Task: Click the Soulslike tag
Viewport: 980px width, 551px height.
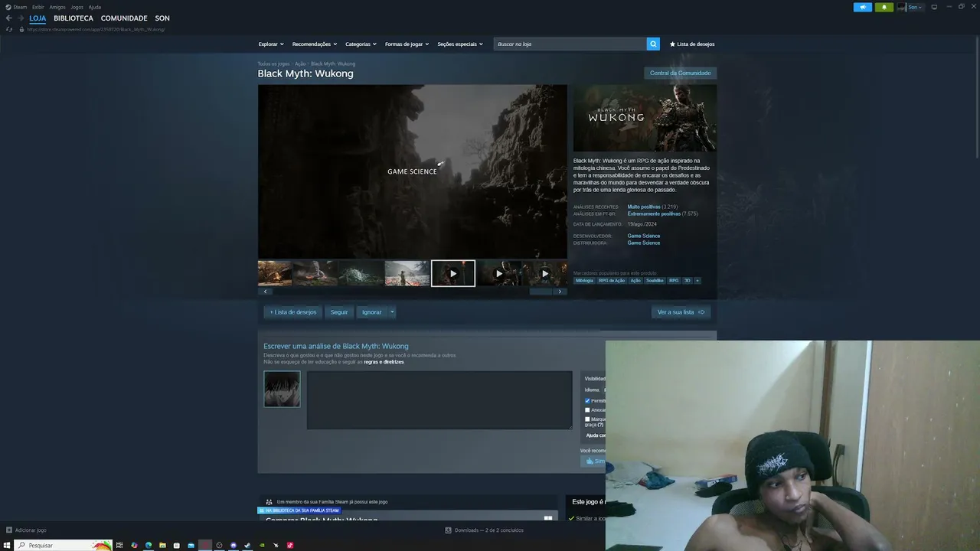Action: tap(655, 281)
